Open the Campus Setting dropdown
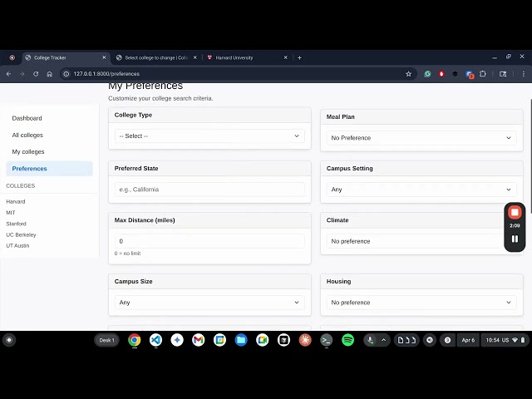Screen dimensions: 532x399 pos(421,190)
